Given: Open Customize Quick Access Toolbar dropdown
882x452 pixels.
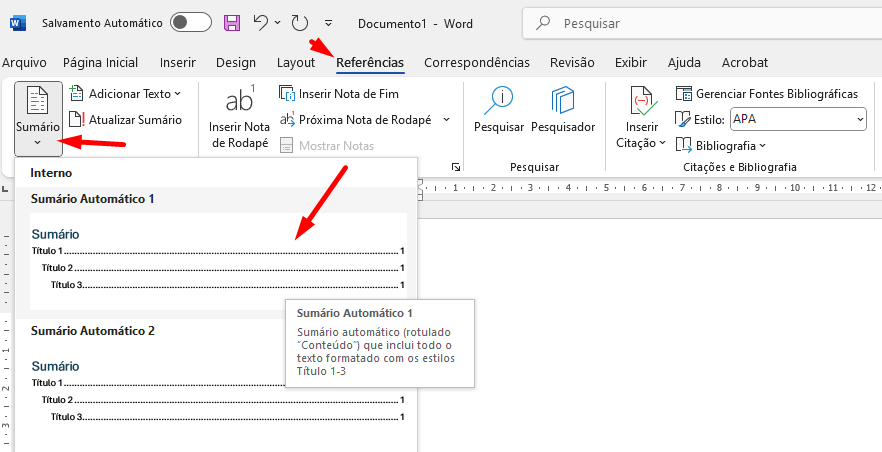Looking at the screenshot, I should [x=328, y=23].
